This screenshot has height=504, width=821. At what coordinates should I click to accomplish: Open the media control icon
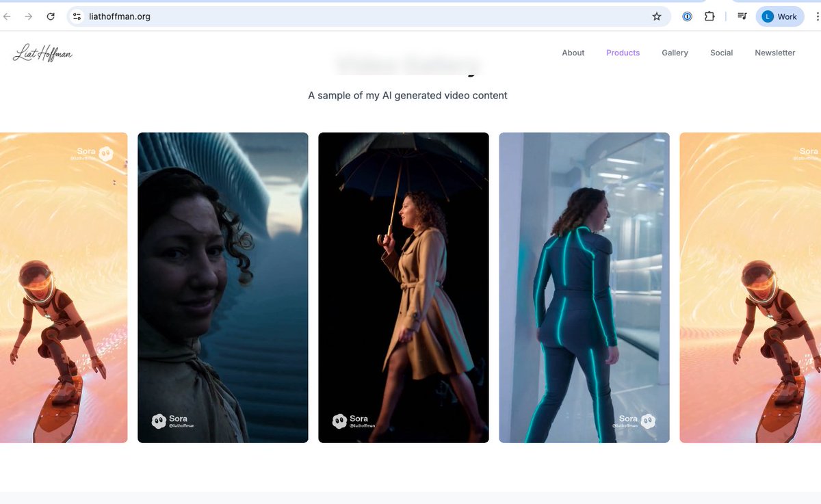tap(742, 16)
